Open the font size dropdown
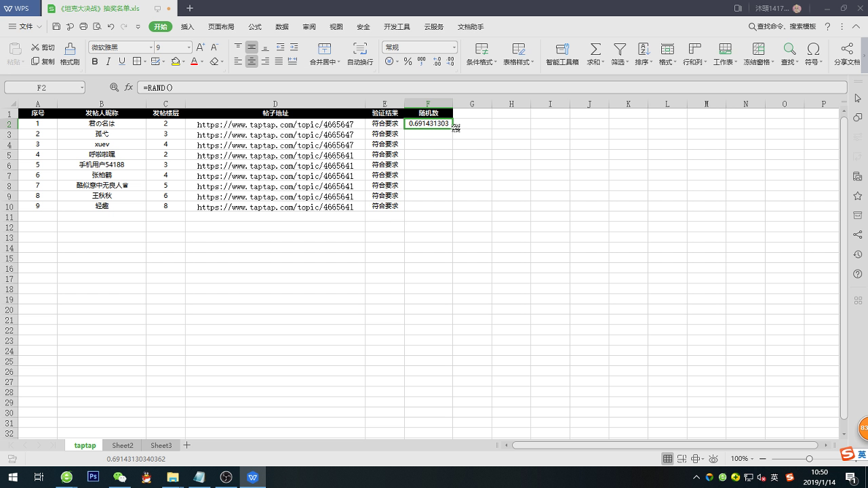Screen dimensions: 868x488 click(x=189, y=47)
